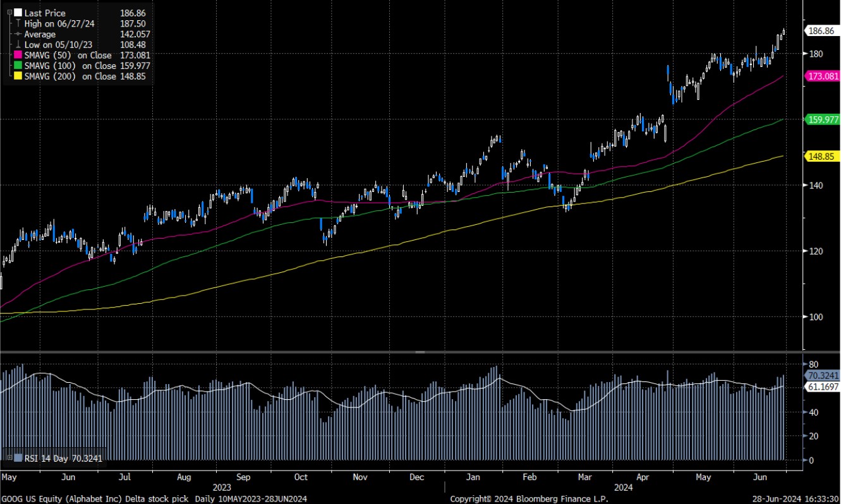Click the 173.081 pink axis price tag
The image size is (841, 504).
pyautogui.click(x=821, y=76)
